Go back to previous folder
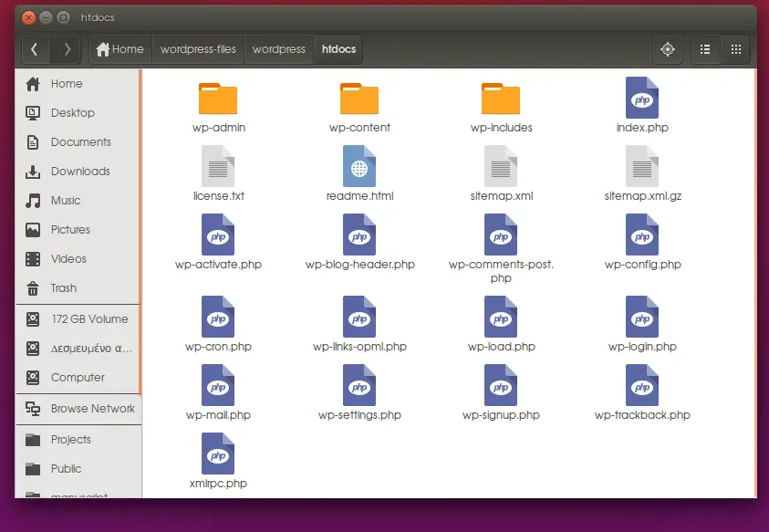769x532 pixels. coord(35,49)
